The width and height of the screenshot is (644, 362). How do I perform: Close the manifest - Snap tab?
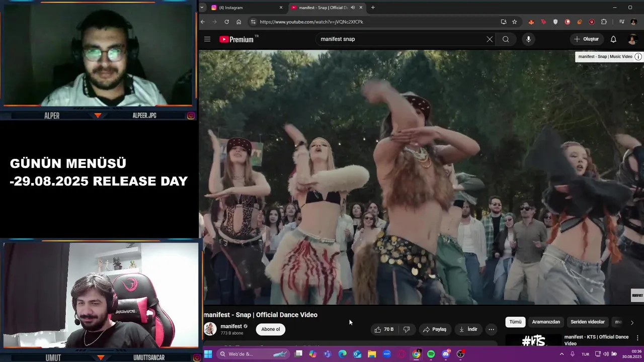tap(361, 8)
